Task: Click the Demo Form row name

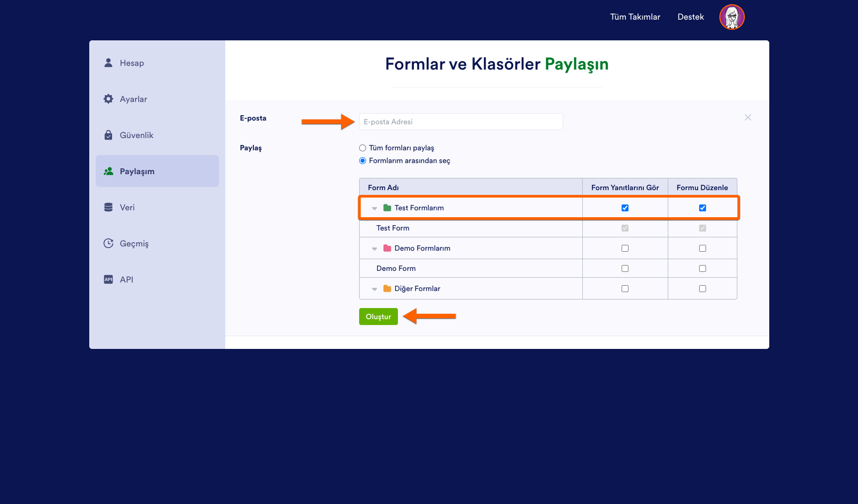Action: tap(396, 268)
